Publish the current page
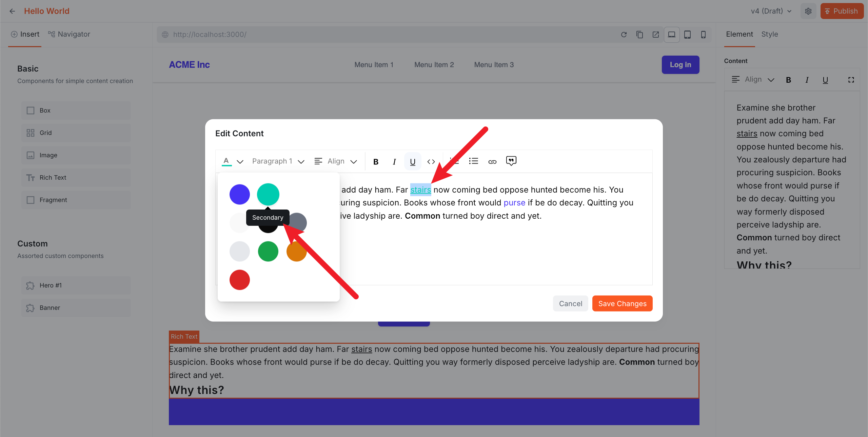The image size is (868, 437). [842, 11]
